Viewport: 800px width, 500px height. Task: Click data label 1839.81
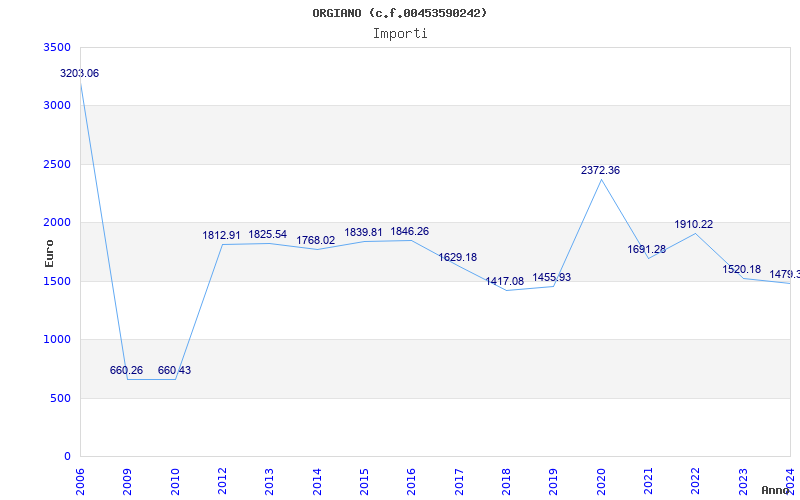coord(363,233)
